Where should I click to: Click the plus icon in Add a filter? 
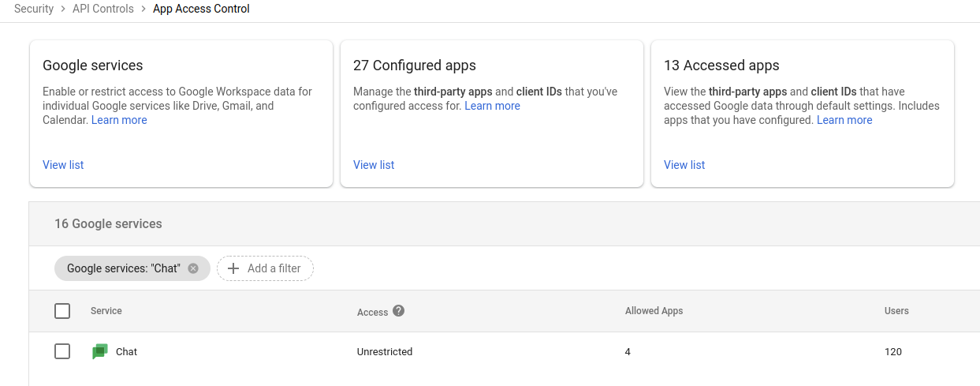pos(233,268)
